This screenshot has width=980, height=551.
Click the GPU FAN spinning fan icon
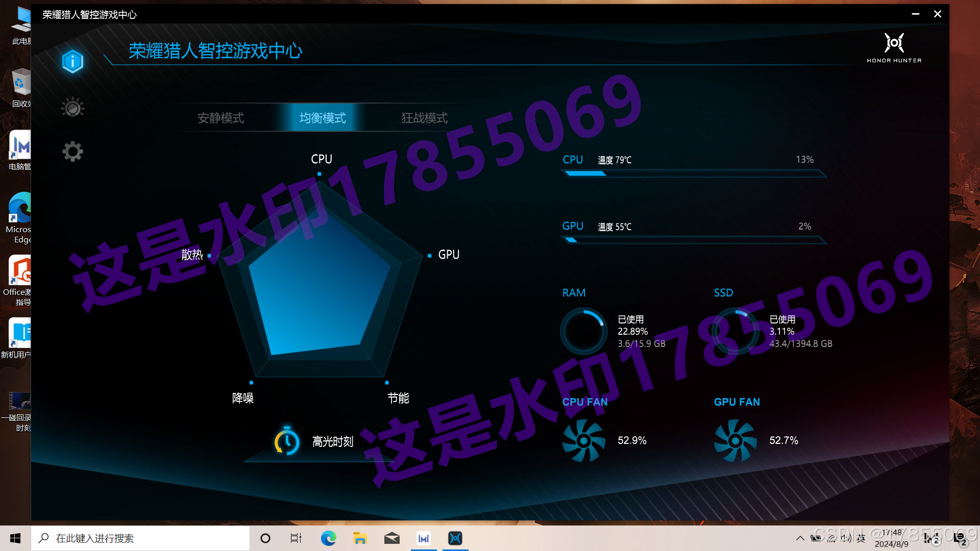tap(735, 440)
